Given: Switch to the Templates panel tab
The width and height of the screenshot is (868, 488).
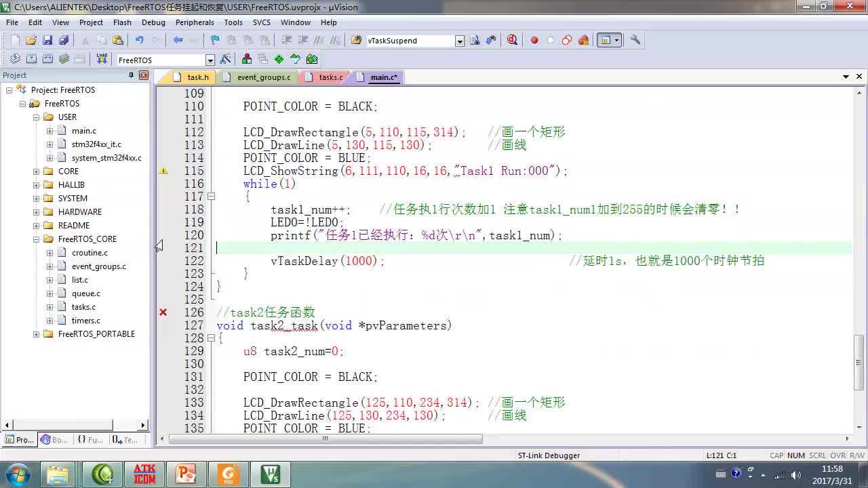Looking at the screenshot, I should pos(125,440).
